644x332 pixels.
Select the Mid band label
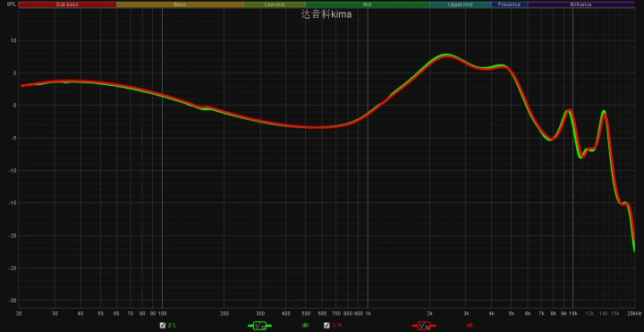[368, 4]
